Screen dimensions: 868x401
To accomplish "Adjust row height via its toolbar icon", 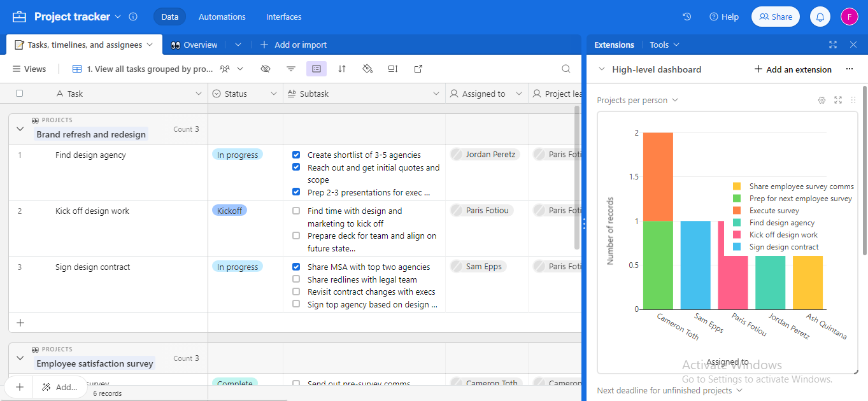I will (x=392, y=69).
